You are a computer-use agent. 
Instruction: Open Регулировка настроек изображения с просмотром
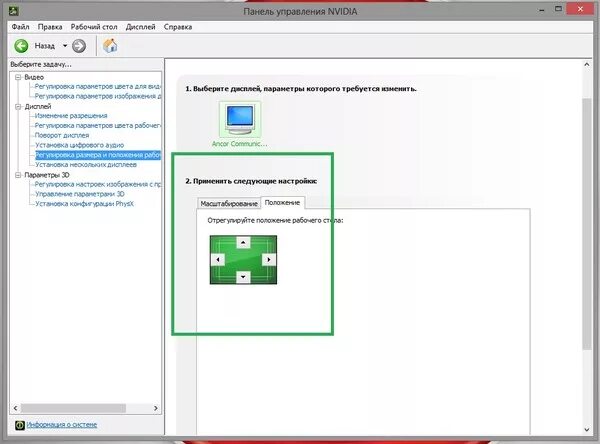pos(98,184)
